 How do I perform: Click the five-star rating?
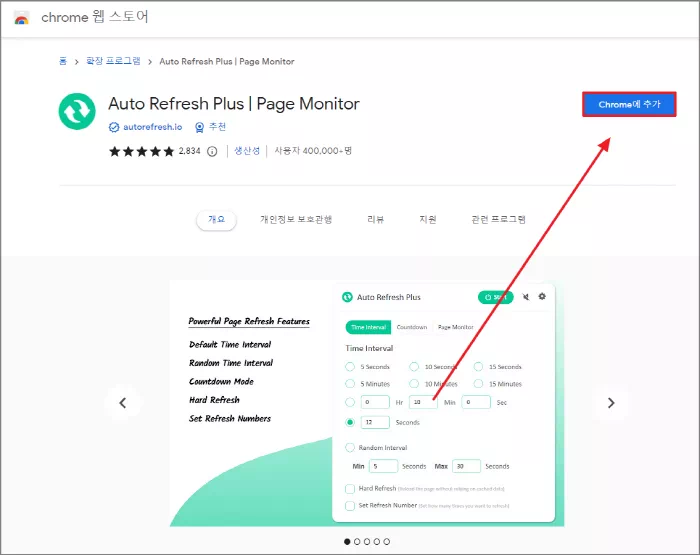pyautogui.click(x=142, y=151)
